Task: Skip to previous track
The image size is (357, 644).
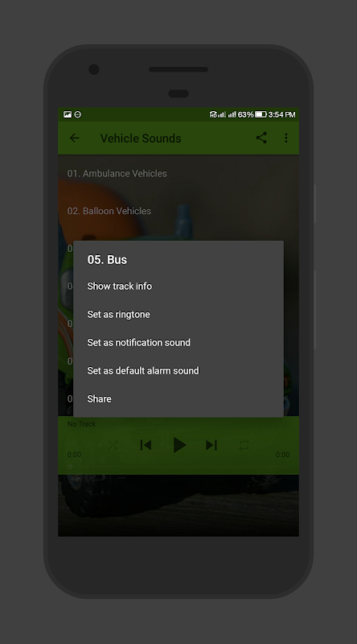Action: [146, 445]
